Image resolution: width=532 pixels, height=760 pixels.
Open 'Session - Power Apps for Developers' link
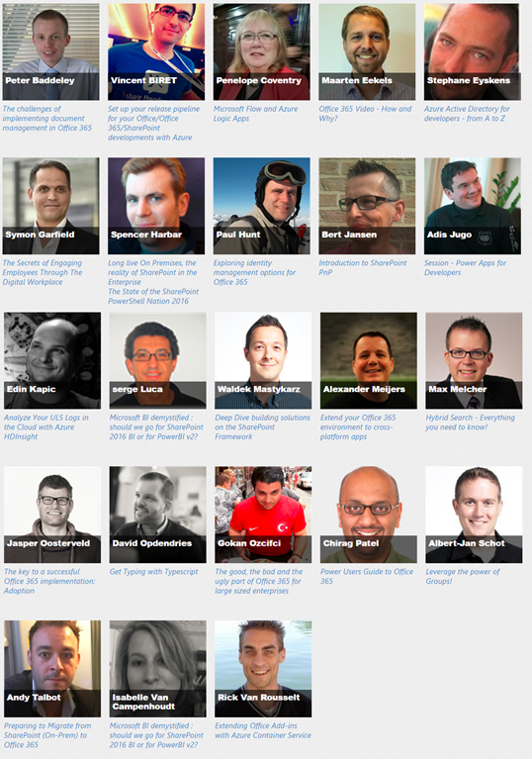465,267
